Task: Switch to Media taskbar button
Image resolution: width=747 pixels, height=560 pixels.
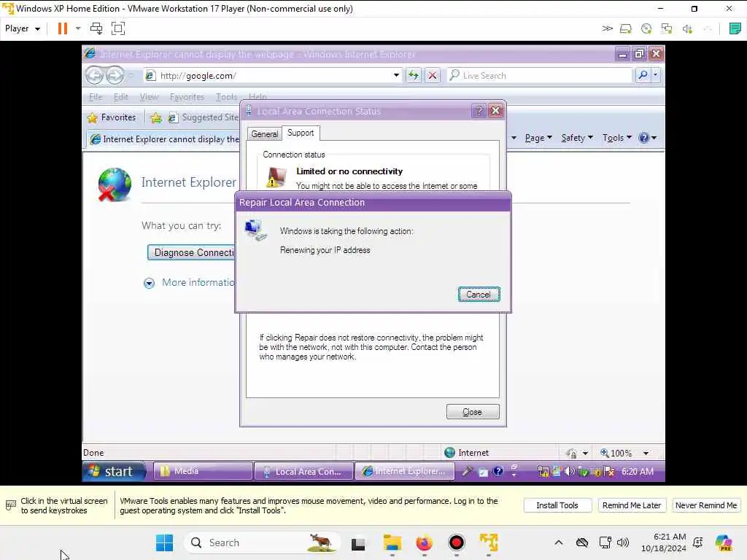Action: click(x=203, y=472)
